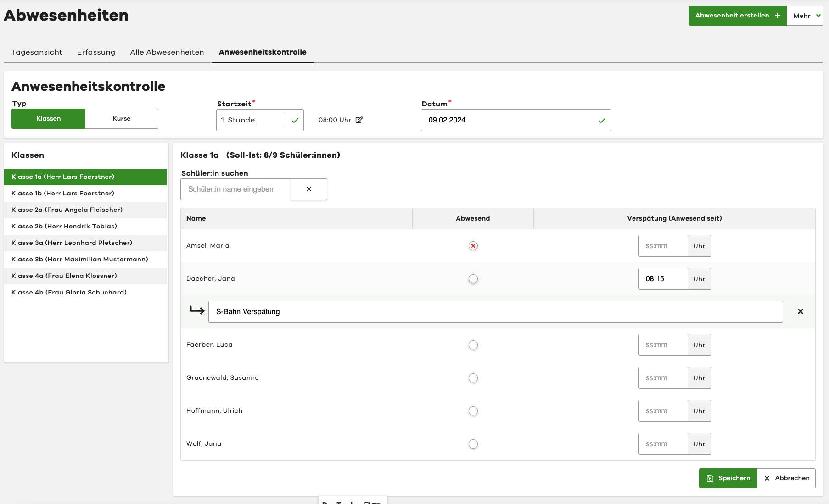Viewport: 829px width, 504px height.
Task: Clear the student search with X icon
Action: (309, 189)
